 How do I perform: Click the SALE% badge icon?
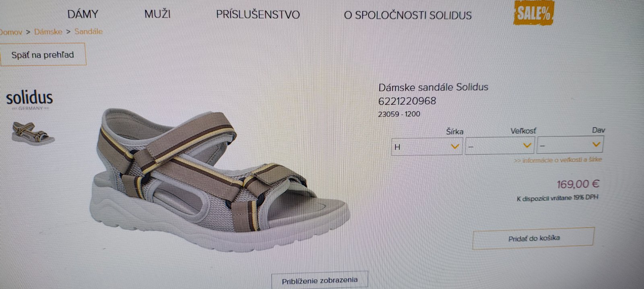click(x=534, y=12)
